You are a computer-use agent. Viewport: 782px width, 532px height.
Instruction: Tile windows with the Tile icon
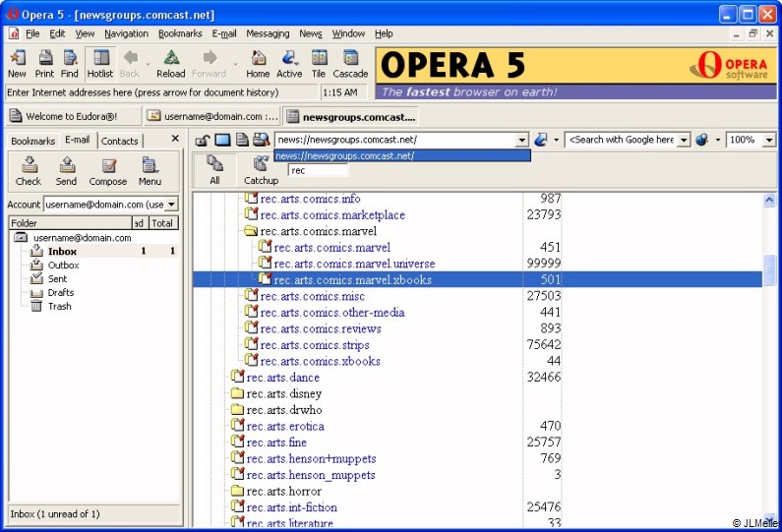319,64
